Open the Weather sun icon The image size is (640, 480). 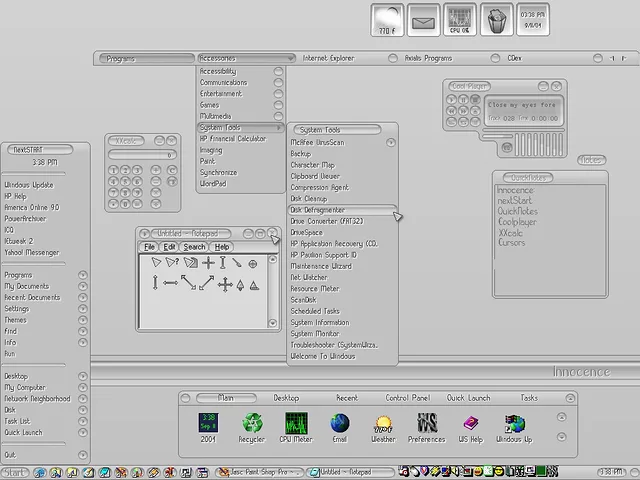point(383,424)
